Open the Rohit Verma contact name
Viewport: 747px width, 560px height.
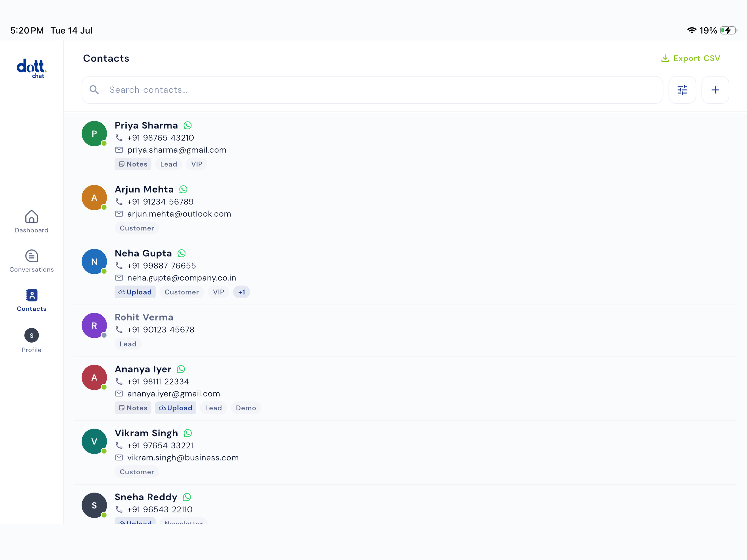coord(144,317)
